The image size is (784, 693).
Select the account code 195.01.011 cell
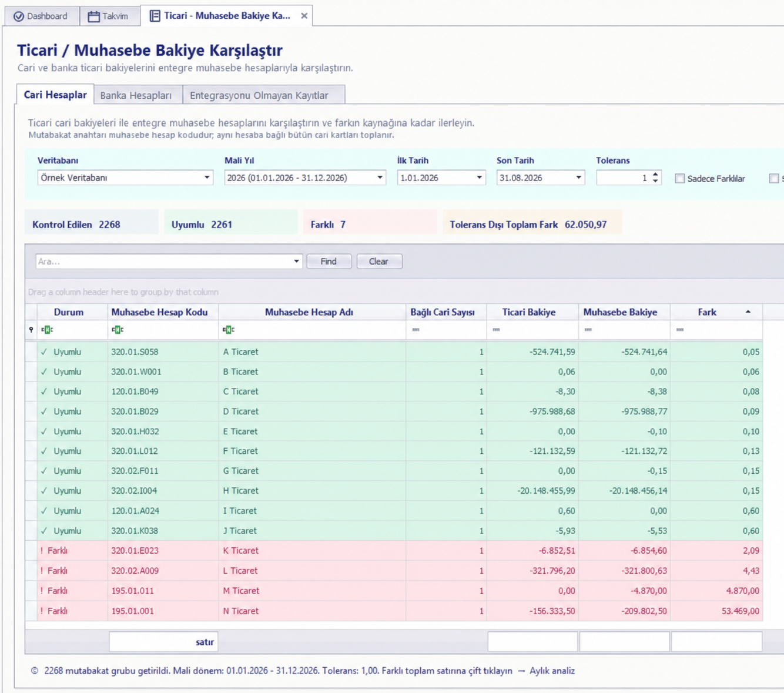163,591
